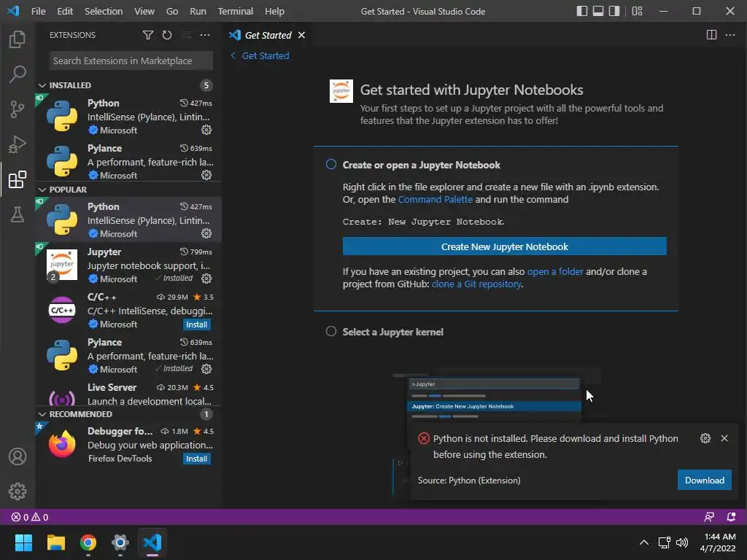Image resolution: width=747 pixels, height=560 pixels.
Task: Open Google Chrome from taskbar
Action: tap(88, 542)
